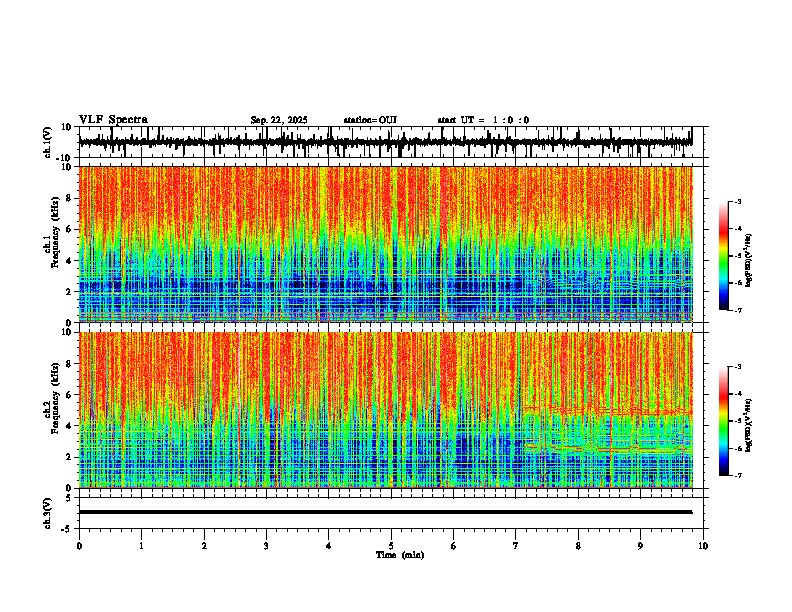Click the ch.1 spectrogram color scale bar

[x=724, y=256]
